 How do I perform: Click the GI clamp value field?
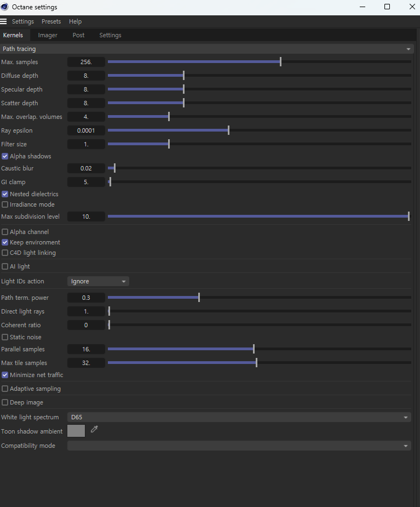(86, 182)
